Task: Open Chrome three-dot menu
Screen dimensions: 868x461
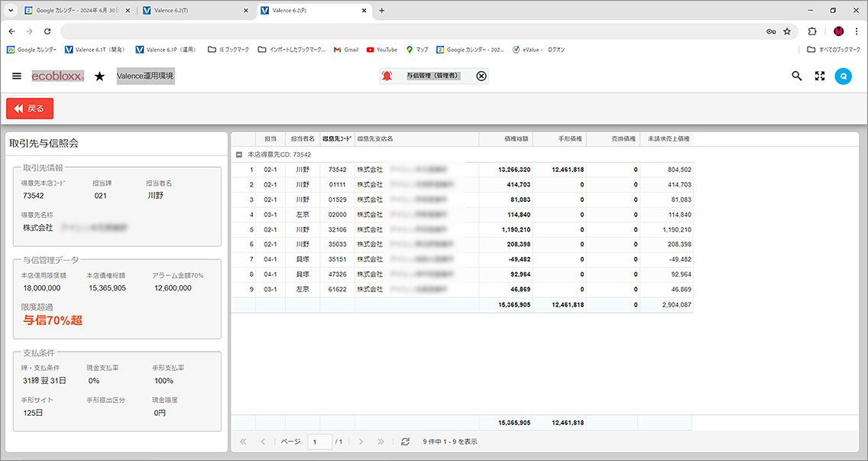Action: 857,31
